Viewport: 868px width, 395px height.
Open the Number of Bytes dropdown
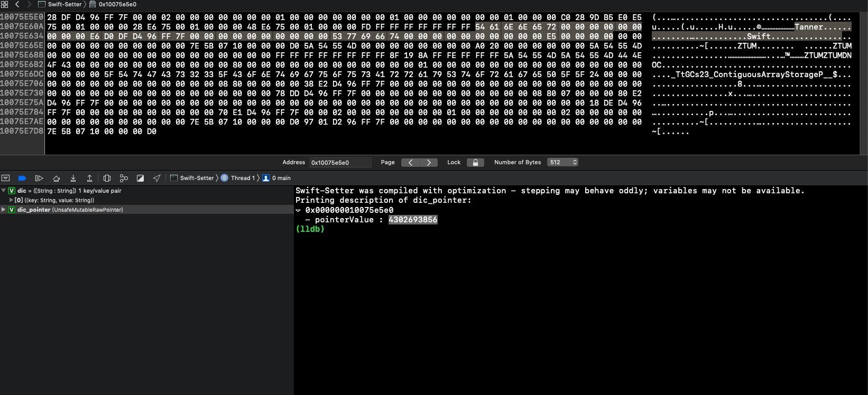[562, 163]
